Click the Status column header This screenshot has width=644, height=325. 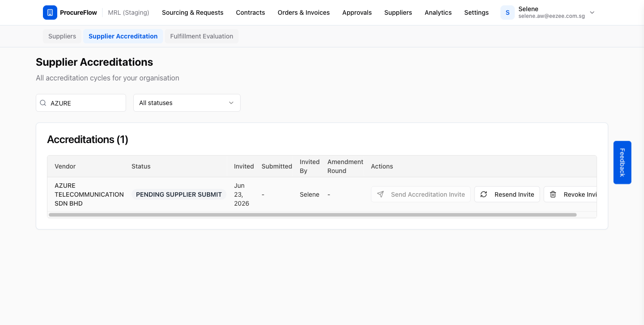[141, 166]
